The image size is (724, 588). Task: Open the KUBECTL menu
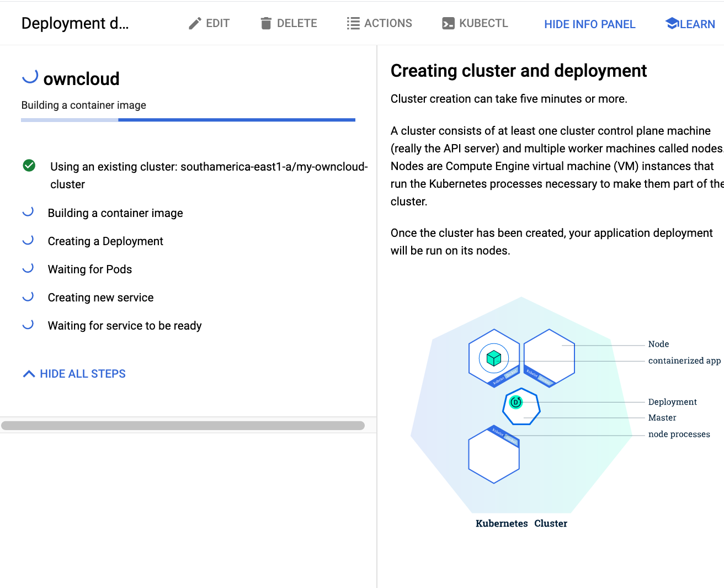tap(483, 23)
